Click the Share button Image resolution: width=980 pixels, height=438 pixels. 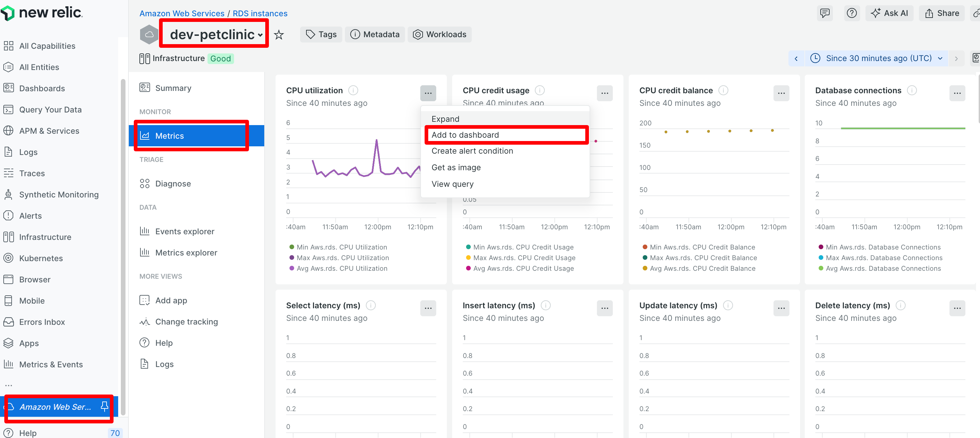[x=941, y=13]
